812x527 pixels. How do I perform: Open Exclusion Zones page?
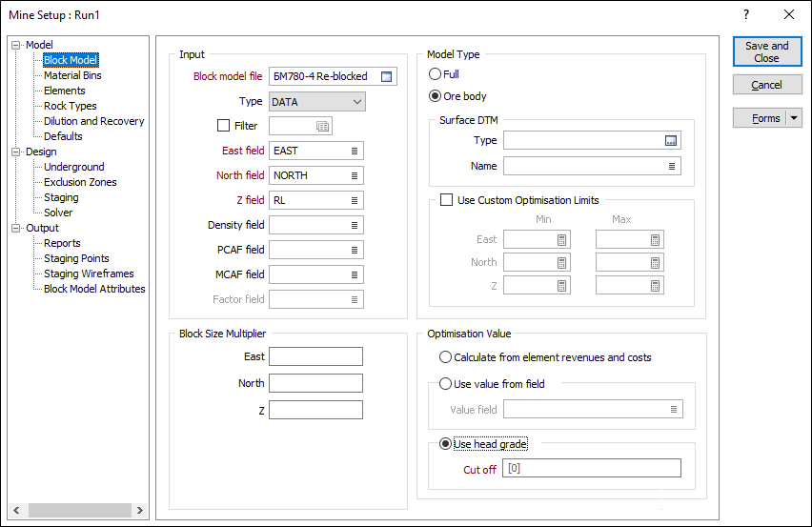point(80,182)
